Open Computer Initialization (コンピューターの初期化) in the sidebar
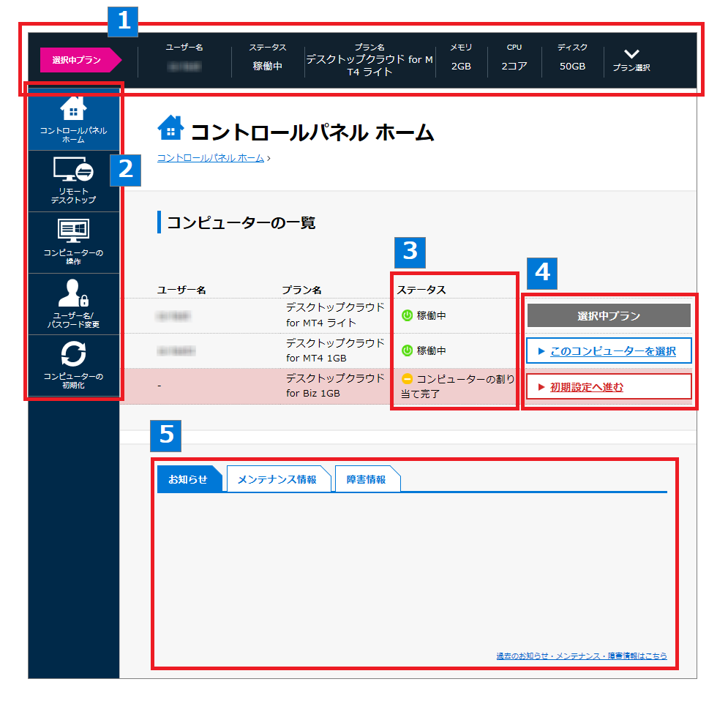 click(73, 365)
